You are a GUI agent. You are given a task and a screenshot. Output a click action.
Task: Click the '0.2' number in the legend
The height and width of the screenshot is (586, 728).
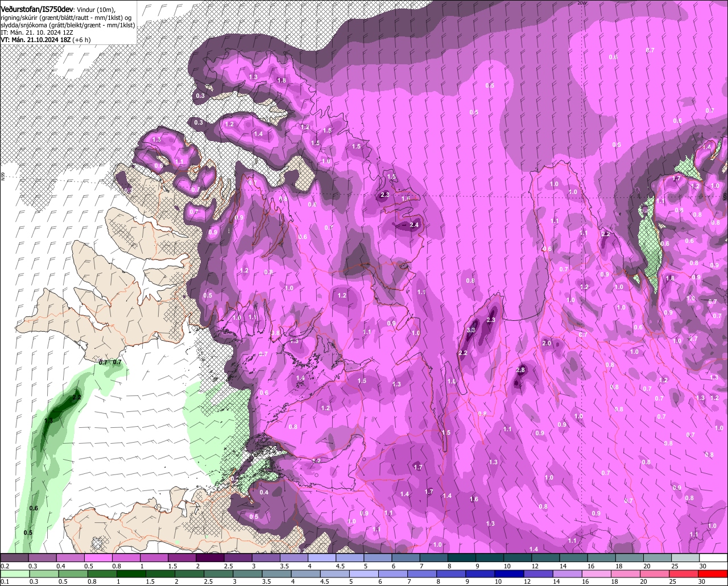pos(4,567)
